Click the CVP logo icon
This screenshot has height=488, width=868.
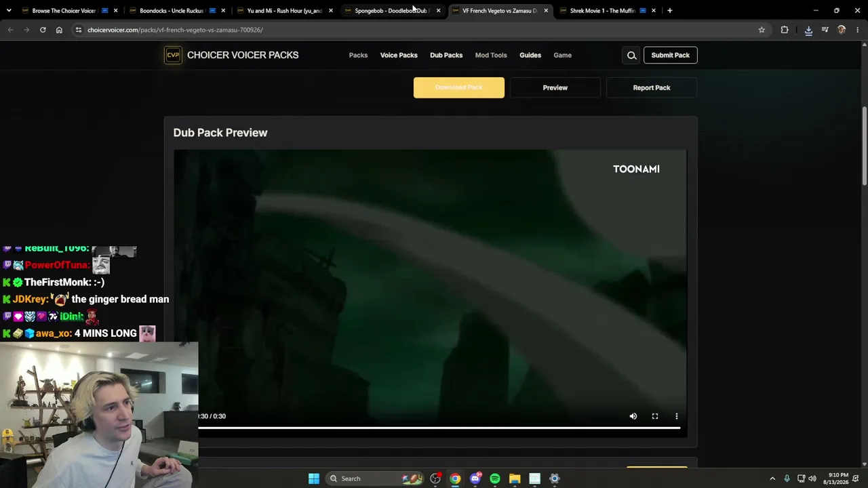click(173, 55)
